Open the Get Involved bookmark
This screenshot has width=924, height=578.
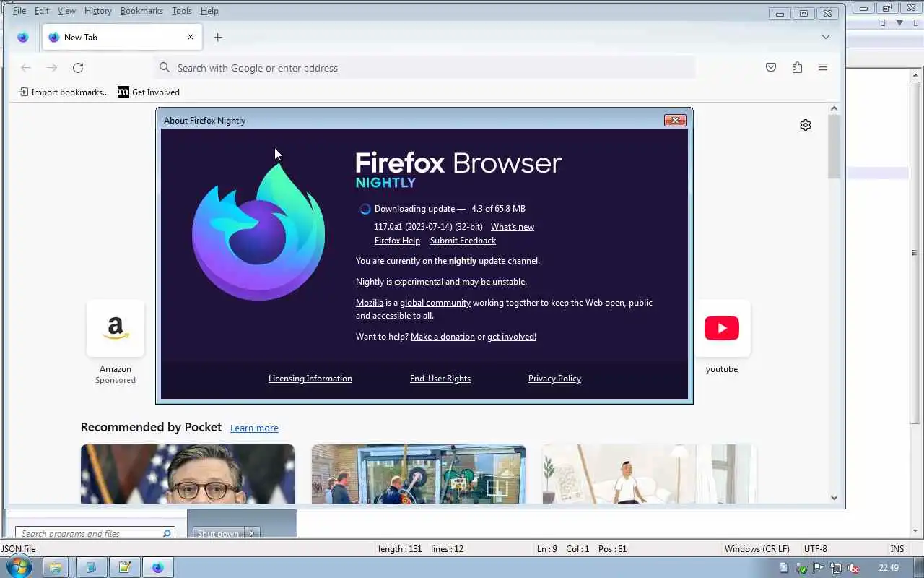click(149, 92)
